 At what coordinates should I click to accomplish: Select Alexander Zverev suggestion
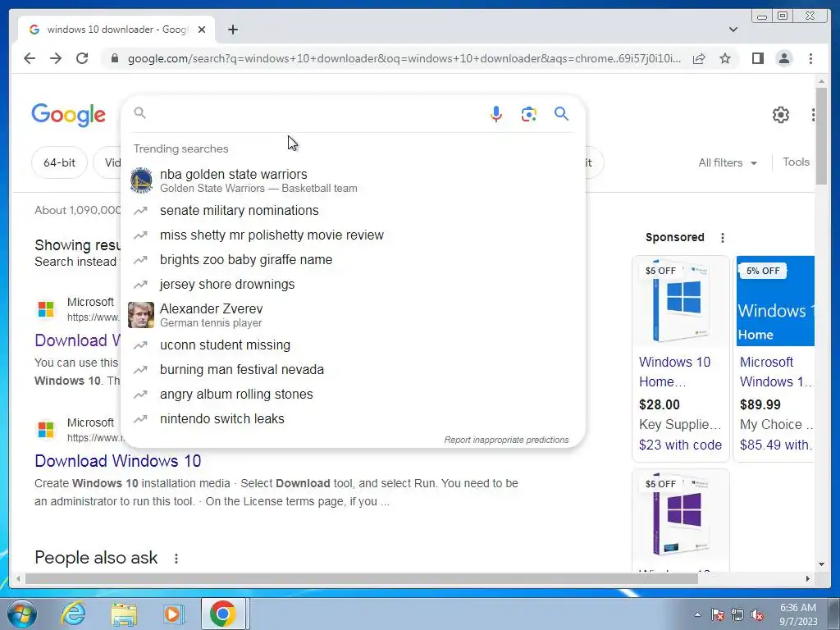[354, 315]
